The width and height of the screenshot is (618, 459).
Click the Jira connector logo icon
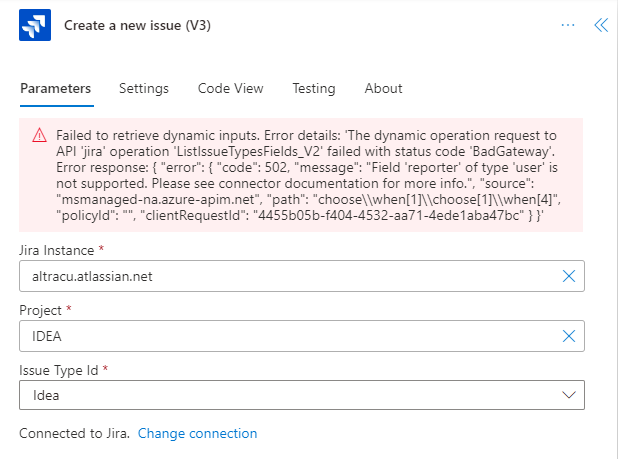pos(35,25)
